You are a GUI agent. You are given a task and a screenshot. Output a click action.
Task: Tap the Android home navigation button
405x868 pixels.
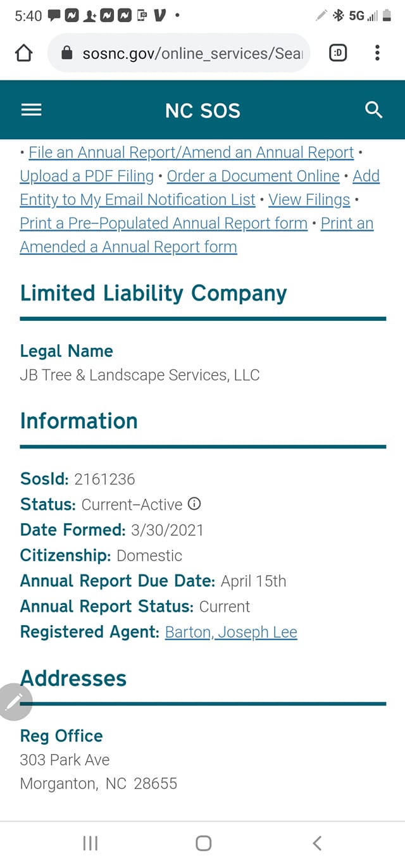pos(203,843)
